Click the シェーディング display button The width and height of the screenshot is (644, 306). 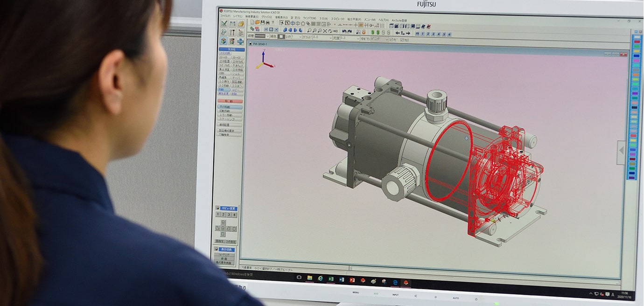[225, 255]
